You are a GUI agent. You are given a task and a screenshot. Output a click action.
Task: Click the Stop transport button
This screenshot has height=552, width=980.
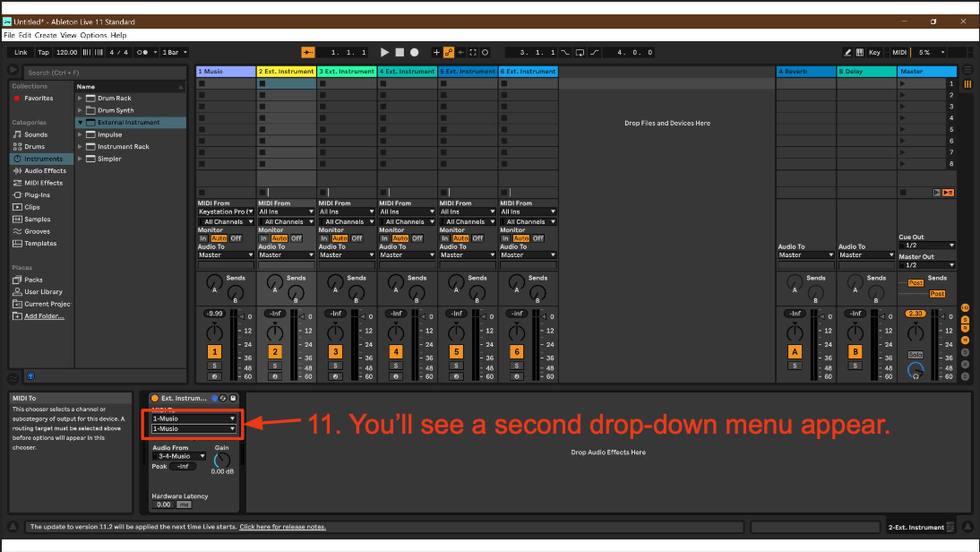[400, 53]
